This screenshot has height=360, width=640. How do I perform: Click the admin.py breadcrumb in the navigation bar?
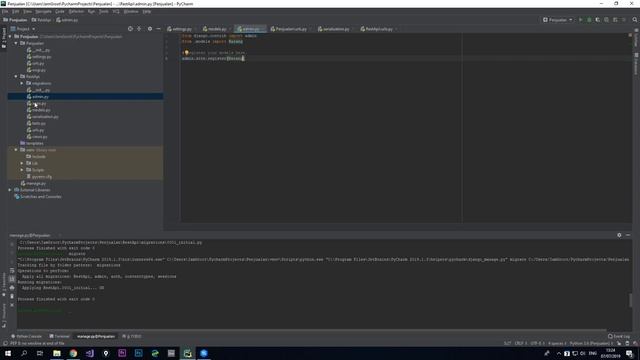coord(67,20)
